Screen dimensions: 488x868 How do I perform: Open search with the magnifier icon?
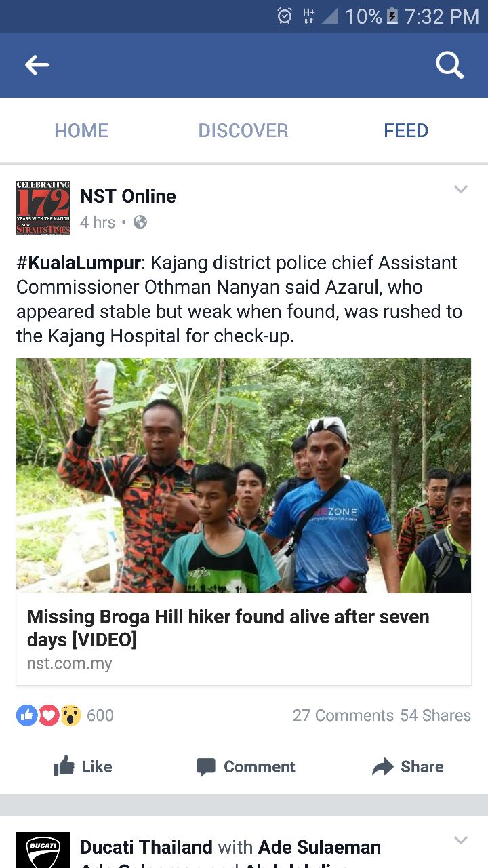449,66
